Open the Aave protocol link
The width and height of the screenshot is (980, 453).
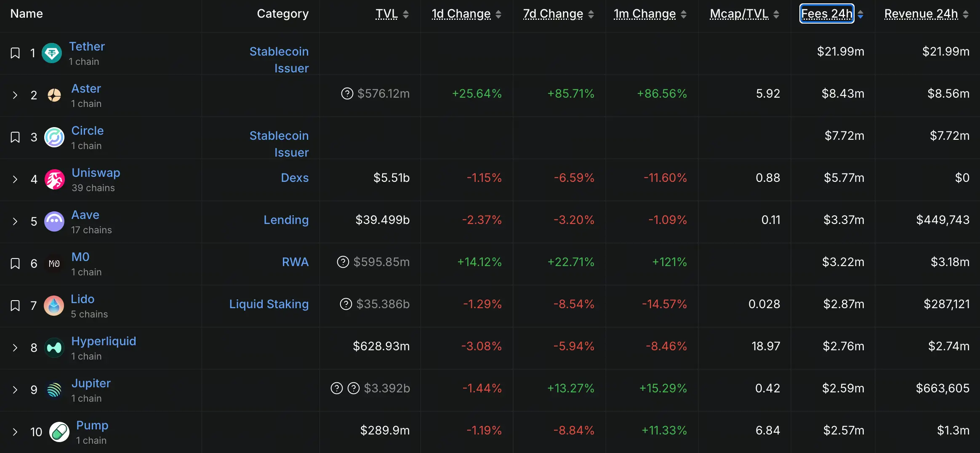pyautogui.click(x=85, y=215)
